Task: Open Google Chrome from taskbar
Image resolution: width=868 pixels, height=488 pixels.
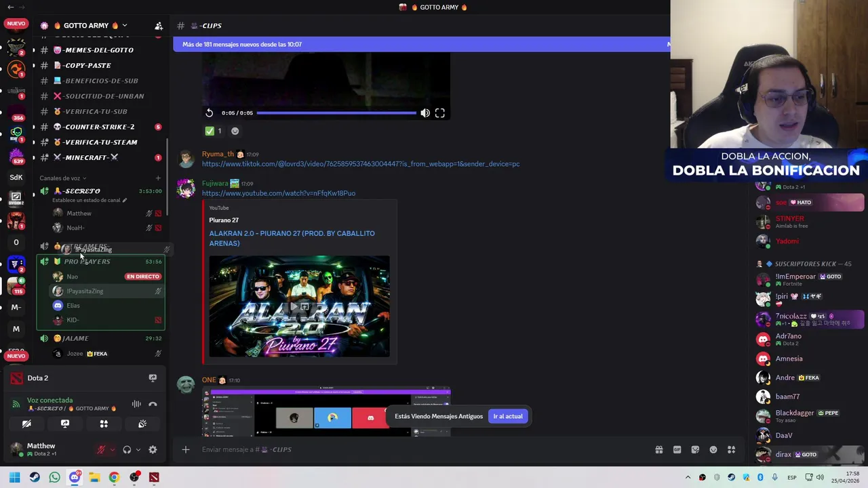Action: tap(114, 477)
